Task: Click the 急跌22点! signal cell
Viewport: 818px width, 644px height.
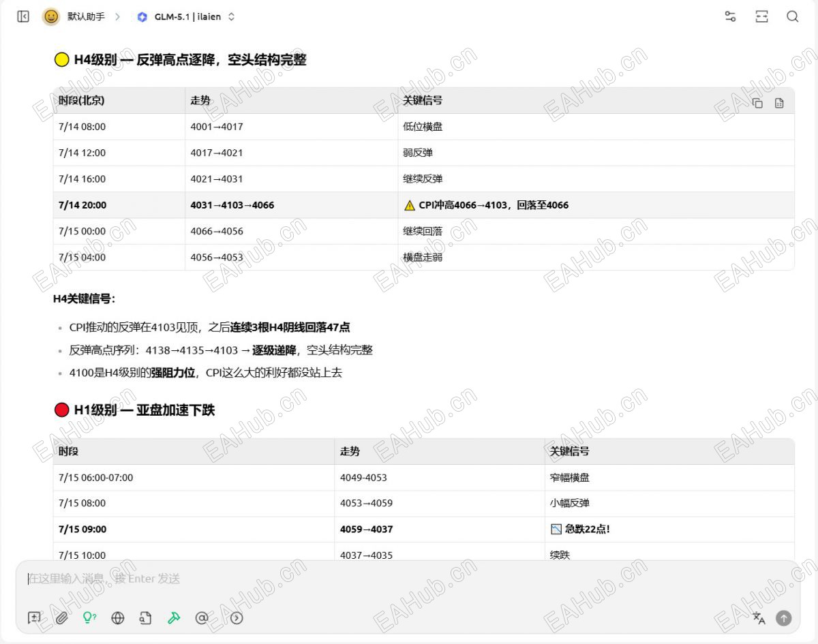Action: 669,530
